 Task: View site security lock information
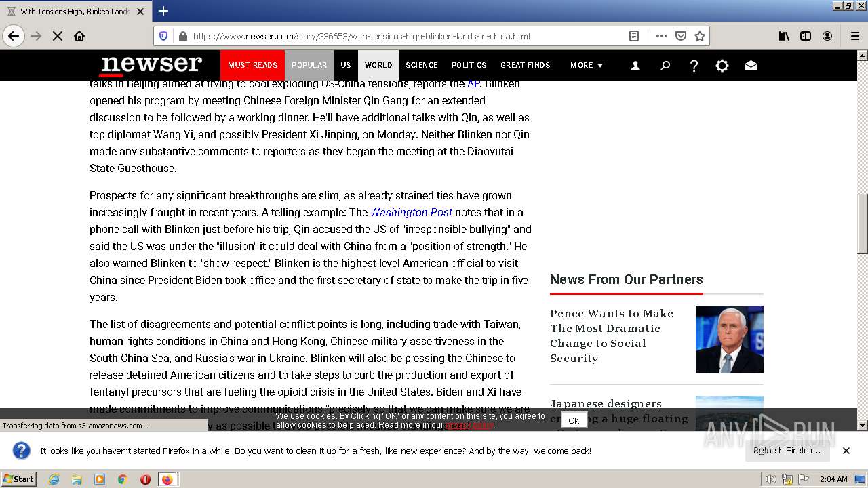pyautogui.click(x=182, y=36)
